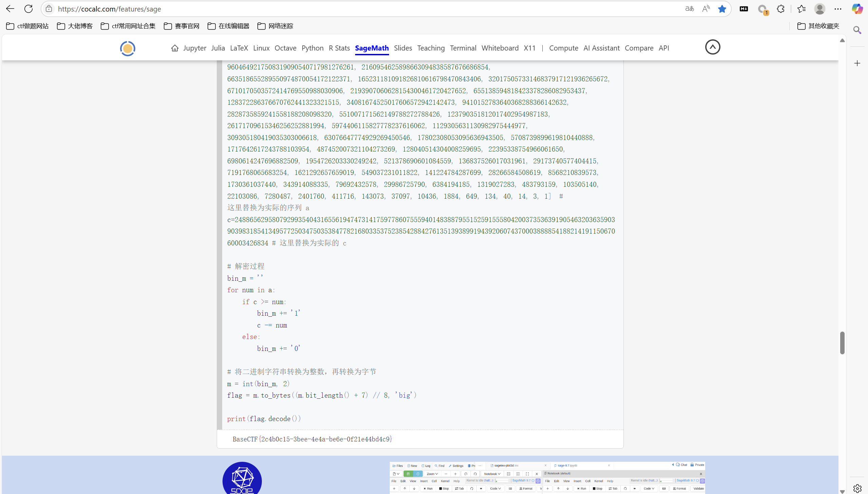Select the SageMath nav item
The height and width of the screenshot is (494, 868).
(372, 48)
